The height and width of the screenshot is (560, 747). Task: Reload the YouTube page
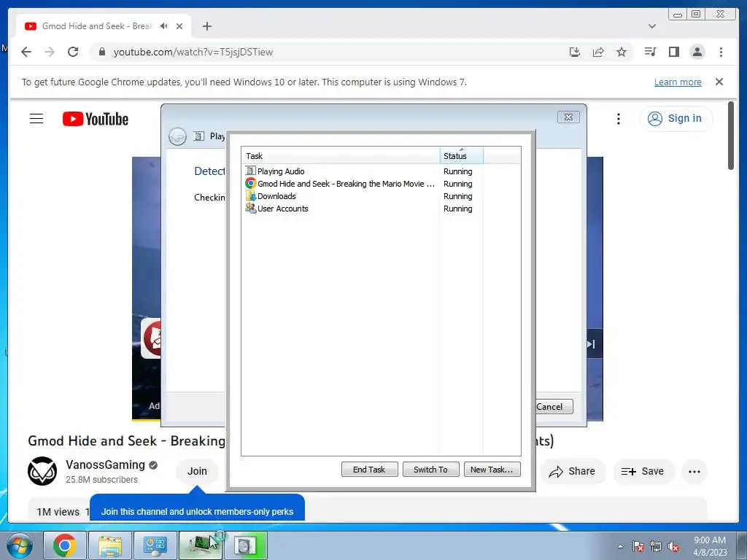point(73,52)
